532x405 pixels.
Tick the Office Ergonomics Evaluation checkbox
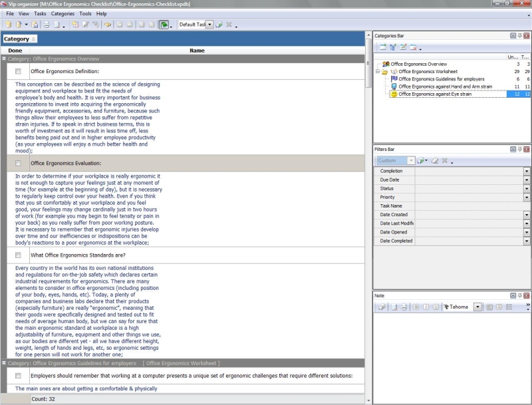[x=18, y=163]
